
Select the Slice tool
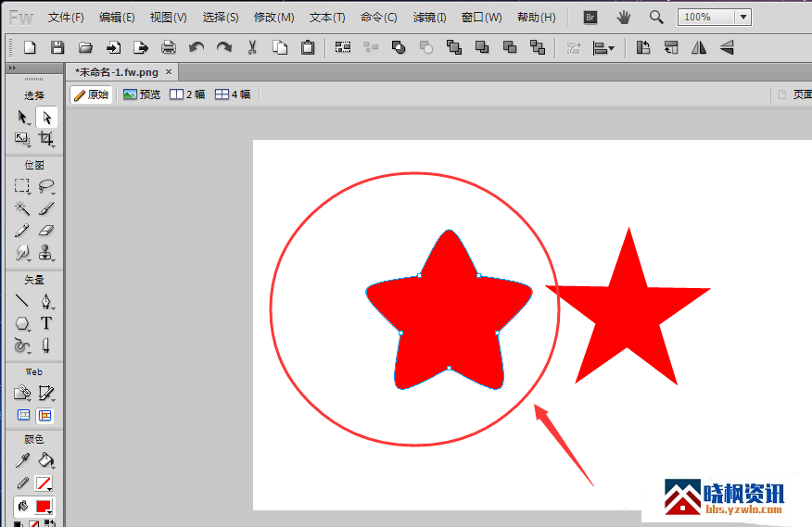coord(46,393)
